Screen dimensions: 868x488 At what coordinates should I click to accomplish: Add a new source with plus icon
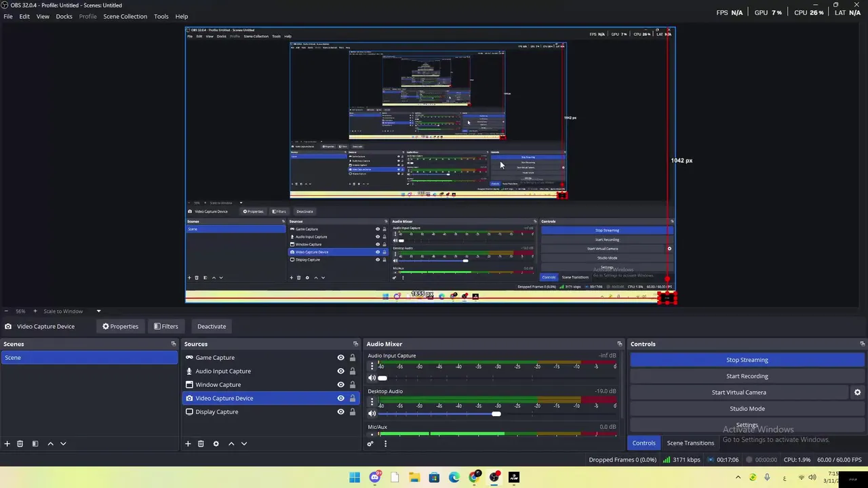coord(188,443)
